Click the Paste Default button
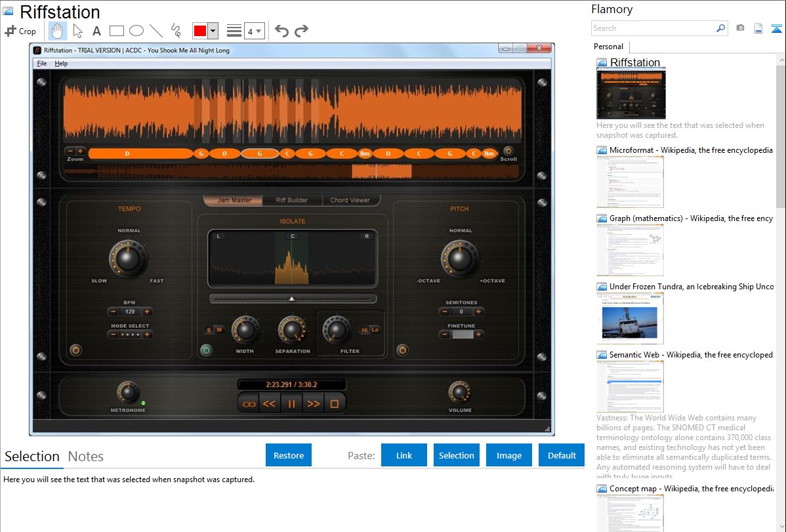Screen dimensions: 786x532 [x=562, y=455]
